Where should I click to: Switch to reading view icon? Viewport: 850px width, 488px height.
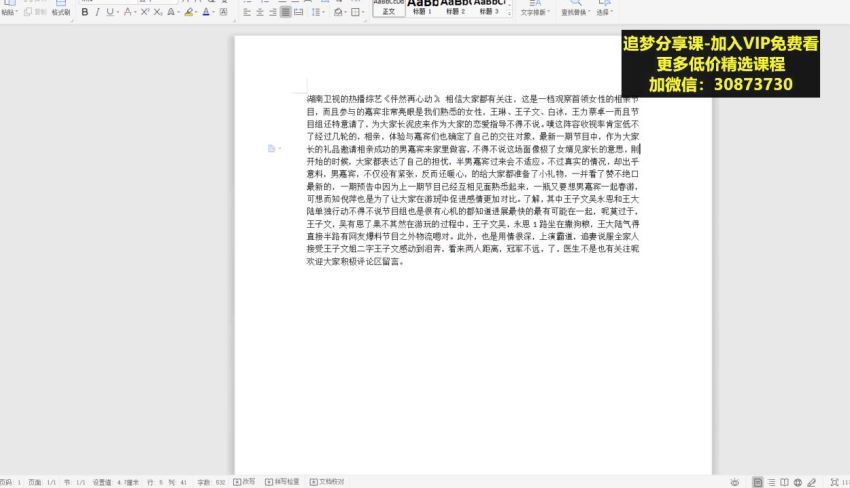(784, 482)
